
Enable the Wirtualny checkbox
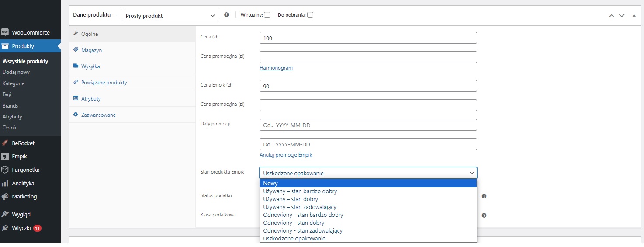point(267,15)
